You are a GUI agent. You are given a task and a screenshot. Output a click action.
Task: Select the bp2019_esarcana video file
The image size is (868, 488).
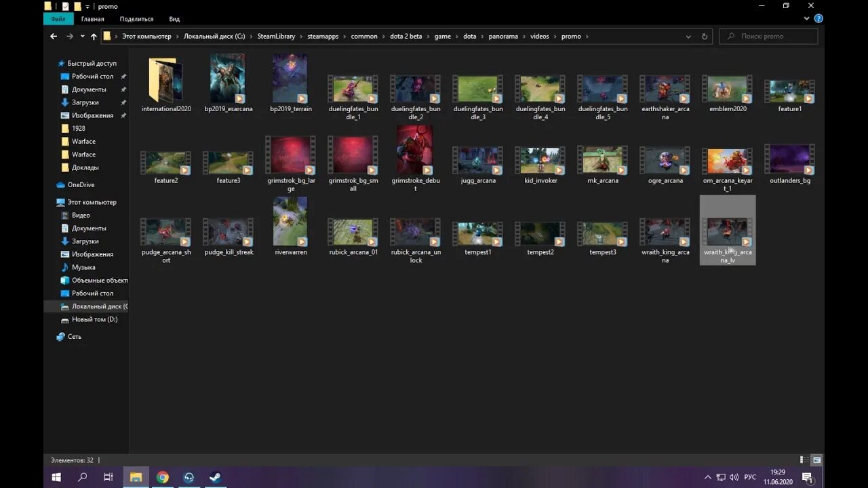[x=229, y=84]
